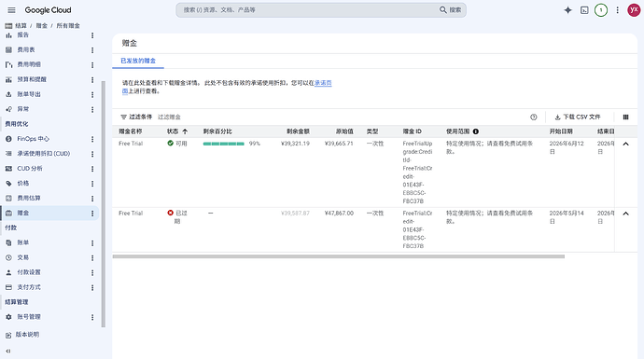Click the 承诺使用折扣 (CUD) sidebar icon

pos(8,154)
